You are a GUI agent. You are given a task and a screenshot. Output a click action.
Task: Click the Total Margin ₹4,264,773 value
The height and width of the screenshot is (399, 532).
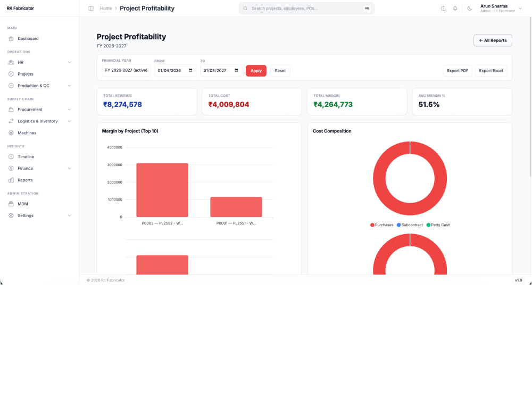[333, 104]
